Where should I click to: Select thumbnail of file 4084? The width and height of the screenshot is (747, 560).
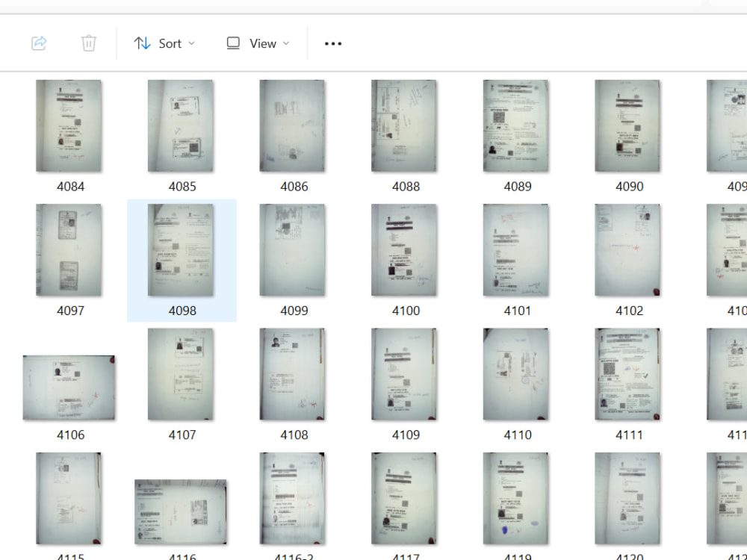click(x=69, y=125)
